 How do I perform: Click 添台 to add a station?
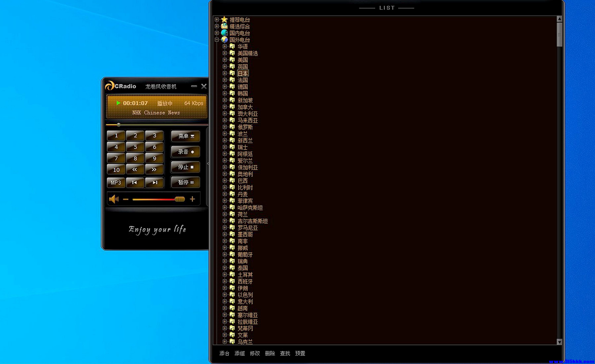click(x=224, y=353)
